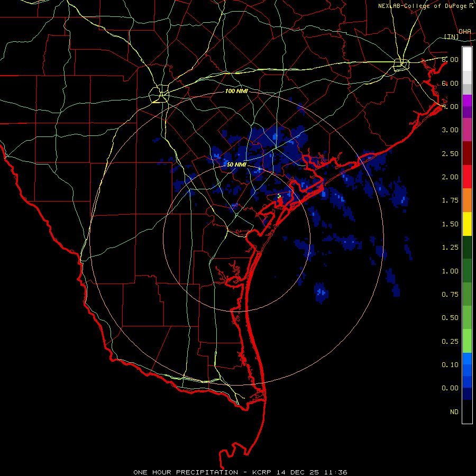Select the 3.00 legend value
Viewport: 476px width, 476px height.
click(x=450, y=130)
